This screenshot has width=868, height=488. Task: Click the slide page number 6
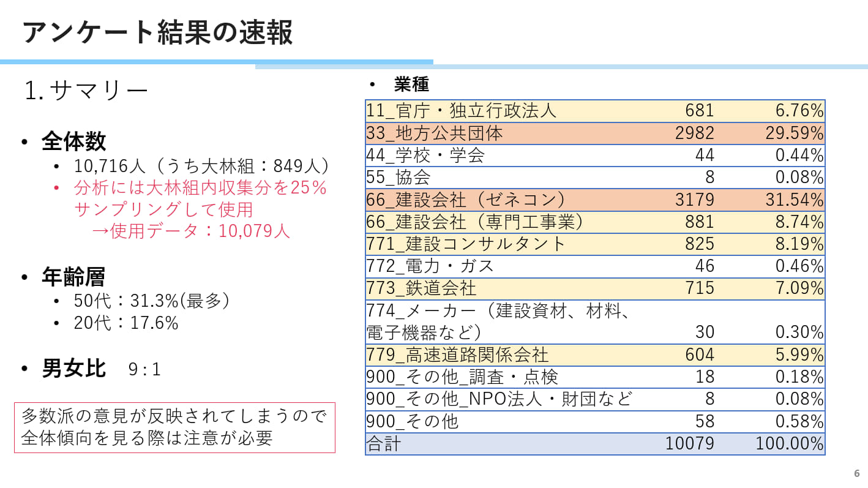click(x=857, y=473)
